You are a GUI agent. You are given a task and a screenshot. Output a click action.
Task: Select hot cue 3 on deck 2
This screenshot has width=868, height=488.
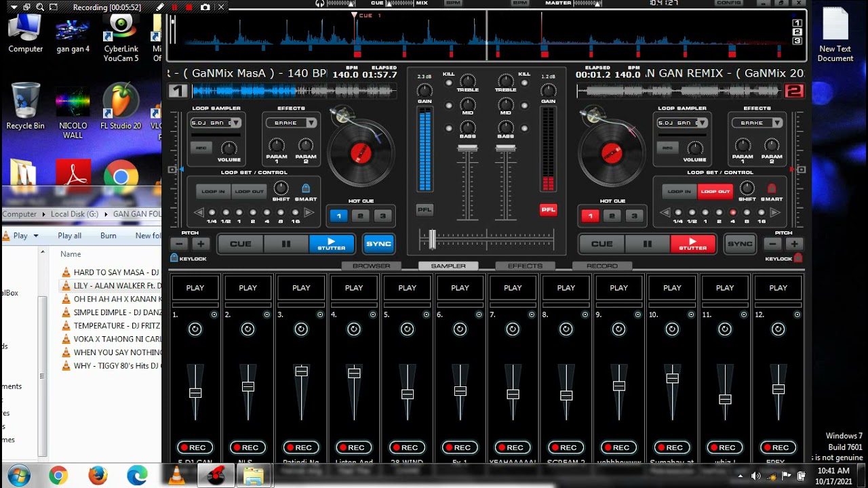pyautogui.click(x=634, y=216)
